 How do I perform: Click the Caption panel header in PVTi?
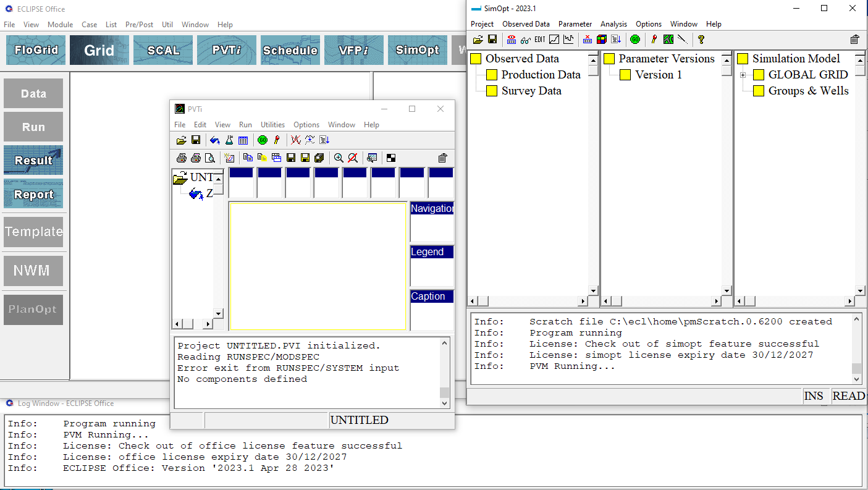point(432,297)
